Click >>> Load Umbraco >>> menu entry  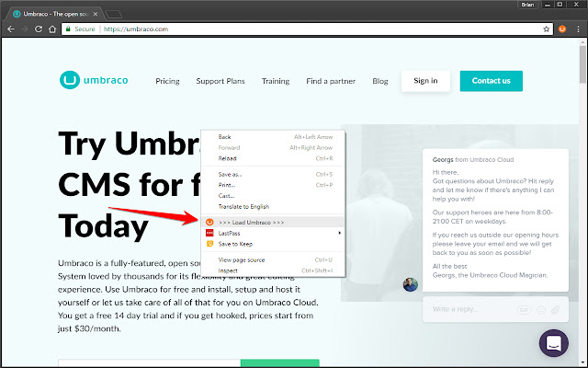tap(273, 223)
